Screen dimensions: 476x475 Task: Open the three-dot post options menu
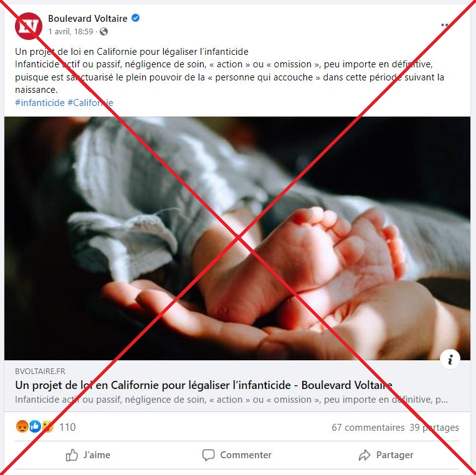[x=444, y=25]
